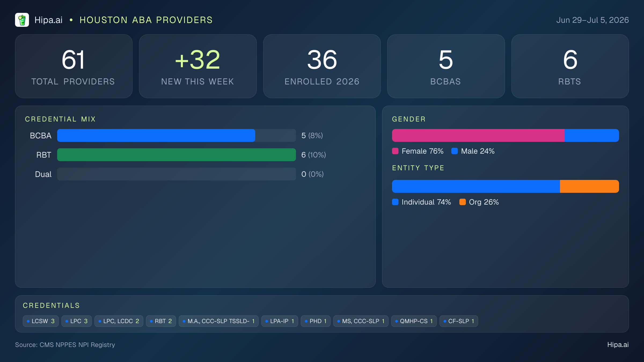Click the RBTs stat card
The height and width of the screenshot is (362, 644).
pos(570,66)
